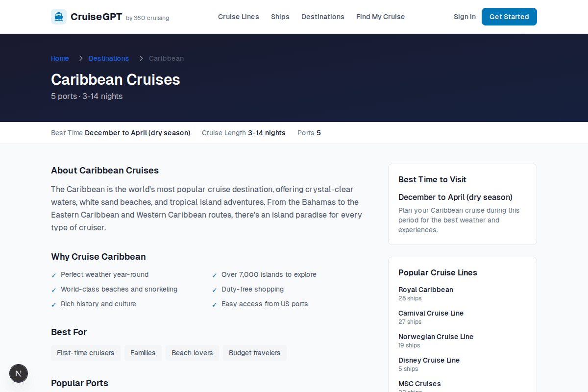The height and width of the screenshot is (392, 588).
Task: Click the CruiseGPT ship logo icon
Action: [x=59, y=16]
